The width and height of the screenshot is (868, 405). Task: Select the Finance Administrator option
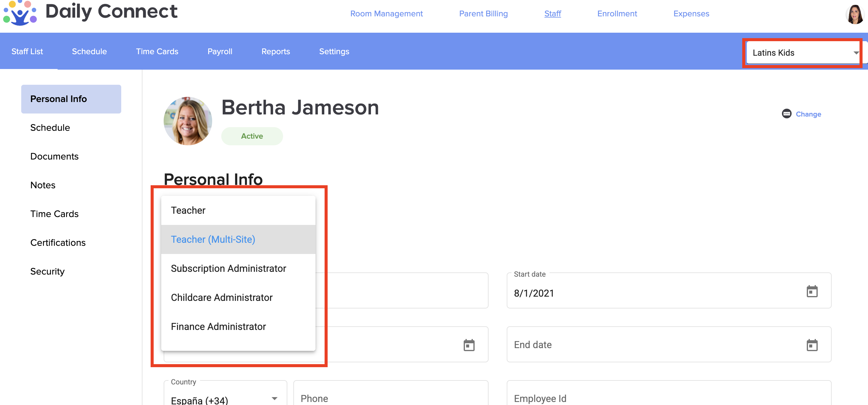(x=218, y=327)
